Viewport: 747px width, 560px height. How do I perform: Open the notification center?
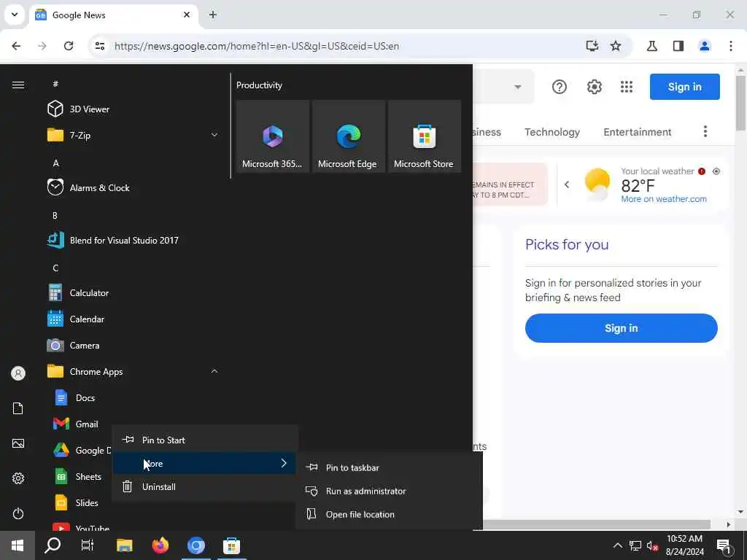pos(724,545)
